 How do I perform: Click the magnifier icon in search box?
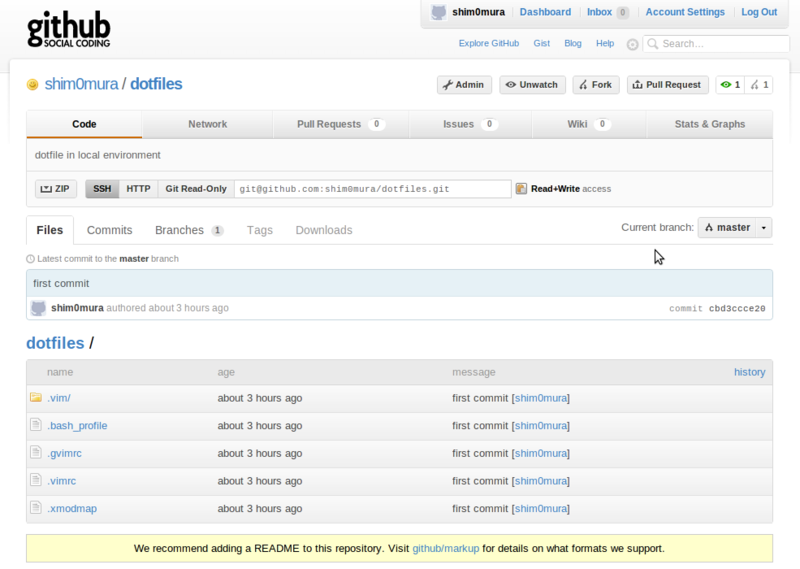[x=653, y=44]
